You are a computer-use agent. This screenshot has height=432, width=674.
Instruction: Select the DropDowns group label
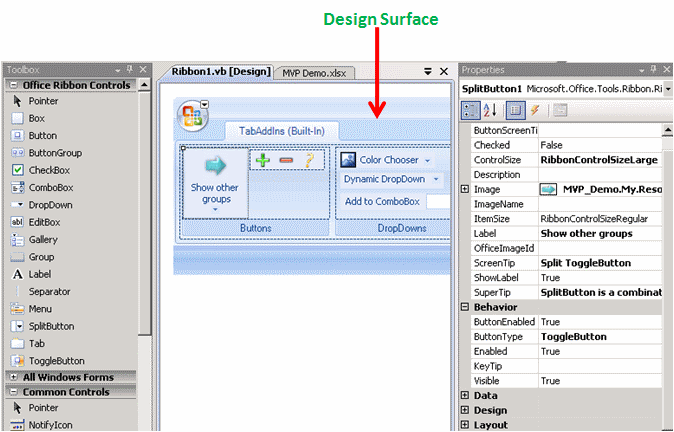tap(402, 228)
